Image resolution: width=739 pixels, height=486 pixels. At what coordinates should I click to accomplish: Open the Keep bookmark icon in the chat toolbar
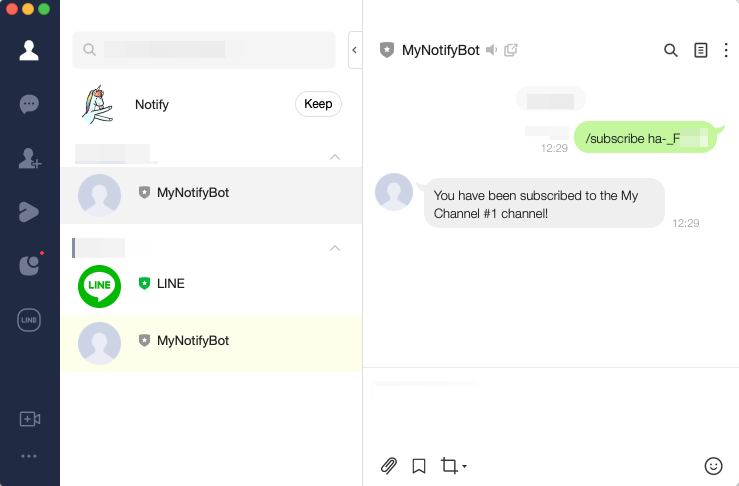click(419, 466)
